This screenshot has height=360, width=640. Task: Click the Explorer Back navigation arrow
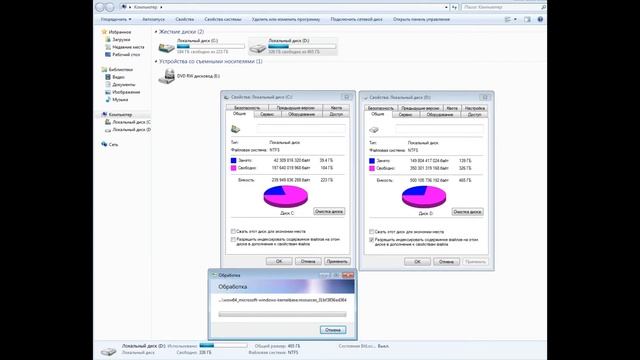(100, 7)
